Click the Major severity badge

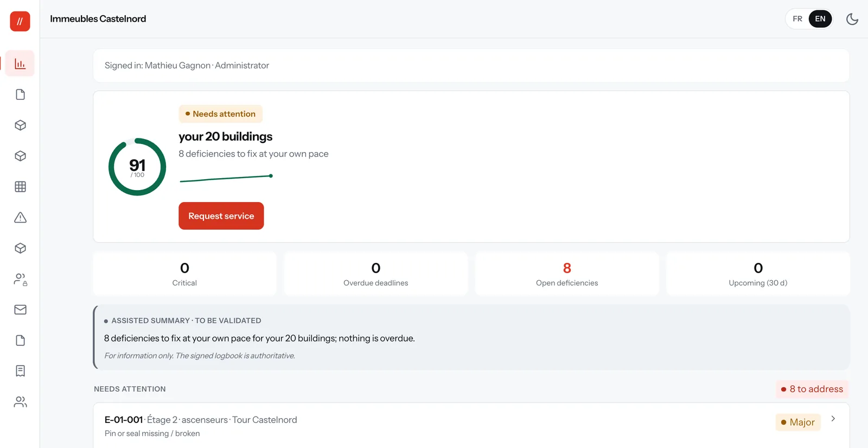(x=798, y=422)
